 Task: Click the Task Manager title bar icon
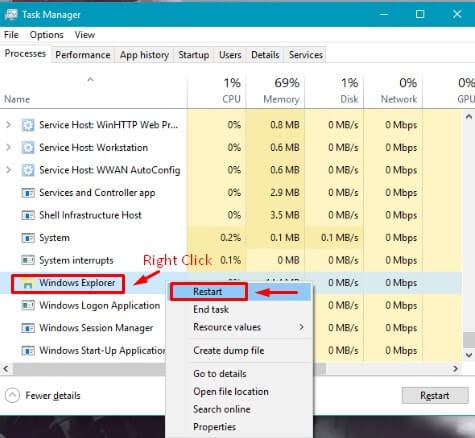coord(11,14)
